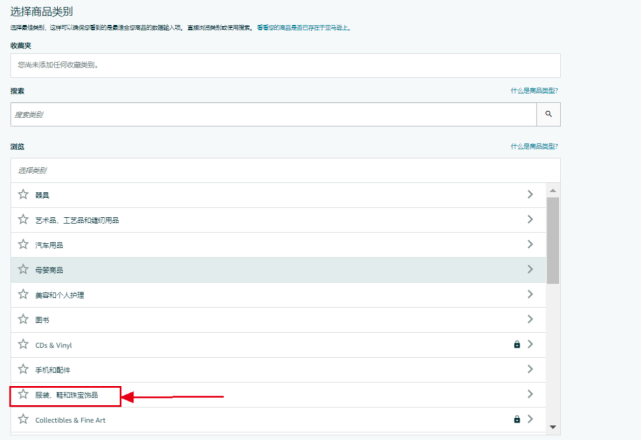Star the Collectibles & Fine Art category
The height and width of the screenshot is (440, 641).
click(23, 419)
